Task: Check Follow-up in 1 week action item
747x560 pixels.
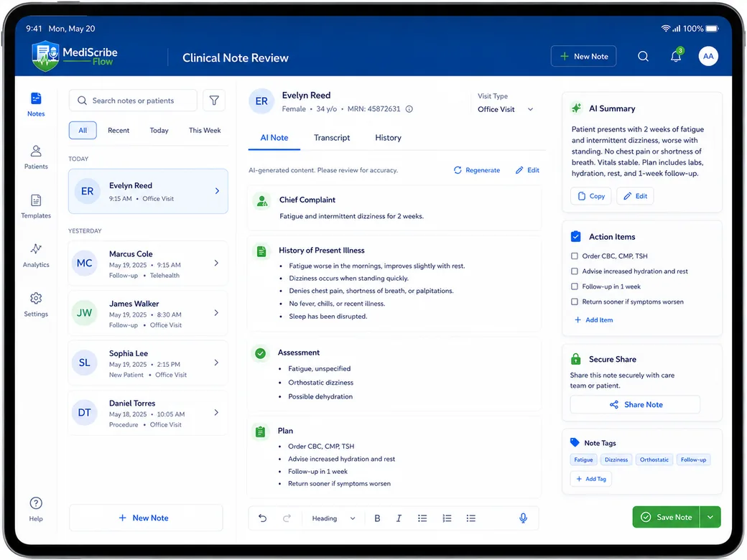Action: coord(575,286)
